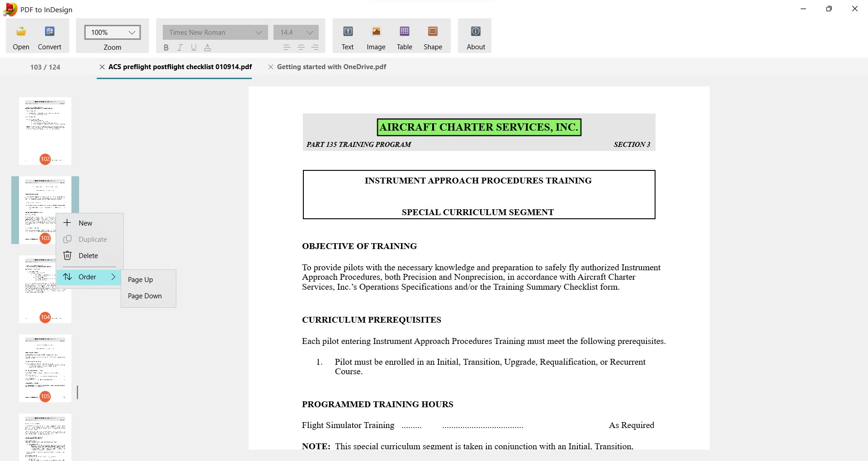
Task: Toggle Italic formatting
Action: 180,47
